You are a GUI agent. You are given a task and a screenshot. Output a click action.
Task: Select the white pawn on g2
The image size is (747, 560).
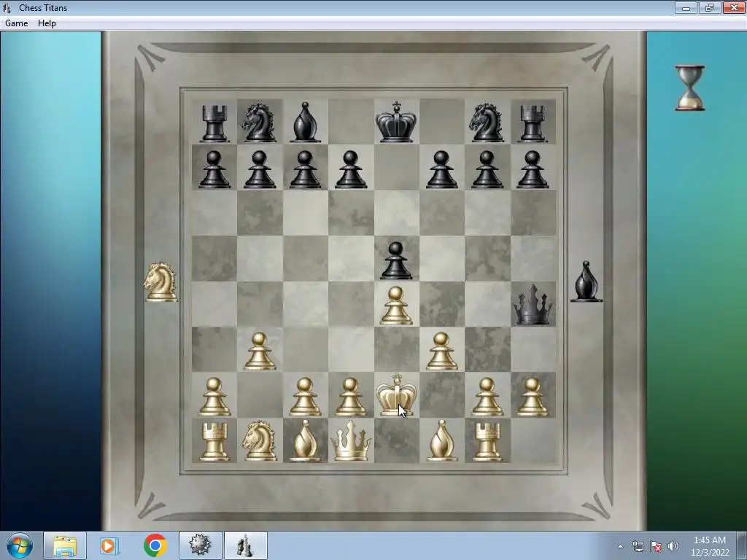click(487, 397)
